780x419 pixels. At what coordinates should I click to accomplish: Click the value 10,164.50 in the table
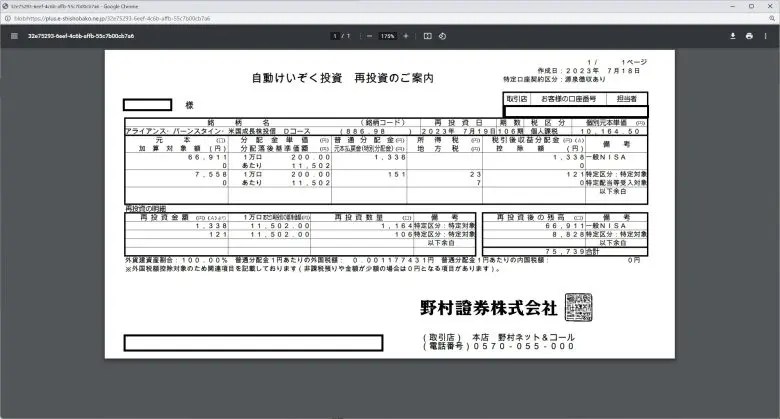[610, 131]
